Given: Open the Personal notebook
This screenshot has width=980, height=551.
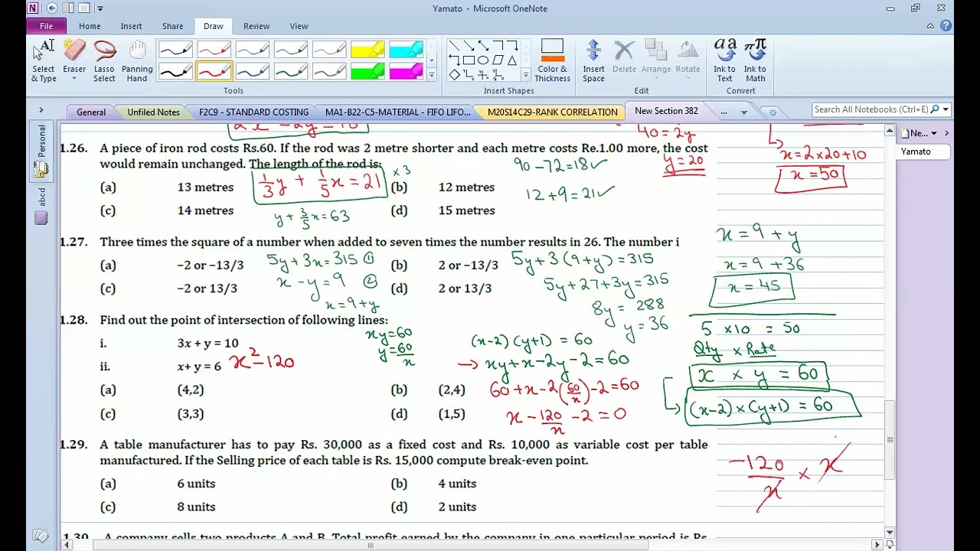Looking at the screenshot, I should [41, 150].
